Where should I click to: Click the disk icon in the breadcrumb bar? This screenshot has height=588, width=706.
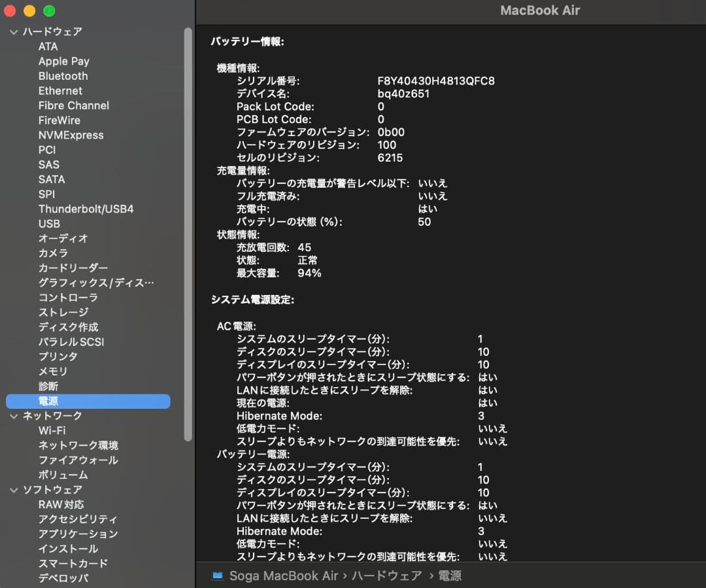[x=218, y=576]
